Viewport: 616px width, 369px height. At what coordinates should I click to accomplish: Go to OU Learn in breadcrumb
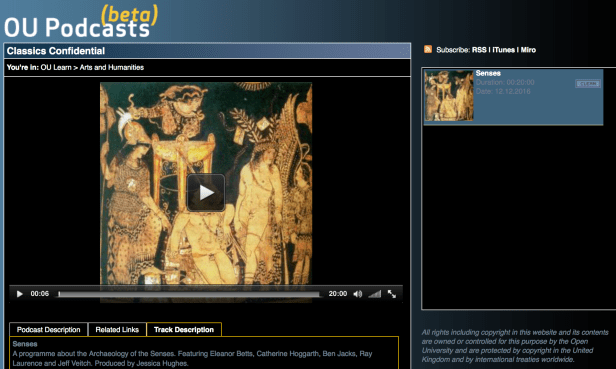pyautogui.click(x=56, y=67)
